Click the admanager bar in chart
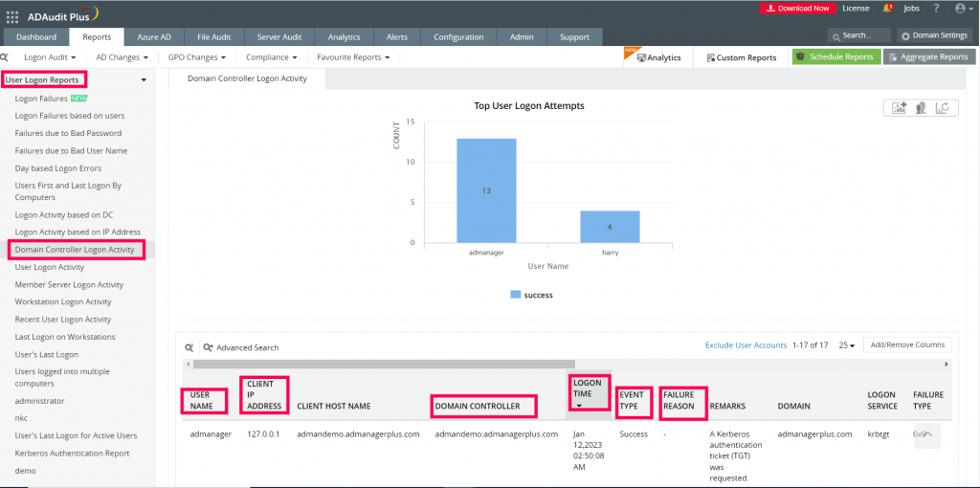The height and width of the screenshot is (488, 980). (x=486, y=190)
